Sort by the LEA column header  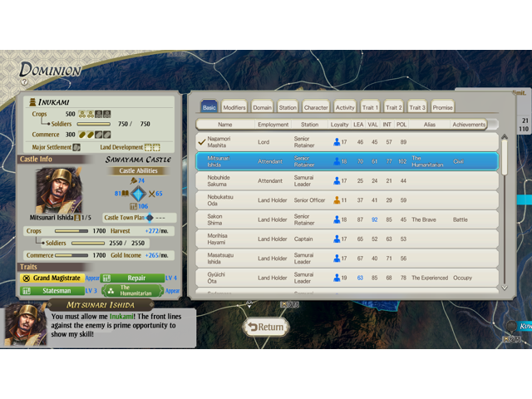(358, 125)
